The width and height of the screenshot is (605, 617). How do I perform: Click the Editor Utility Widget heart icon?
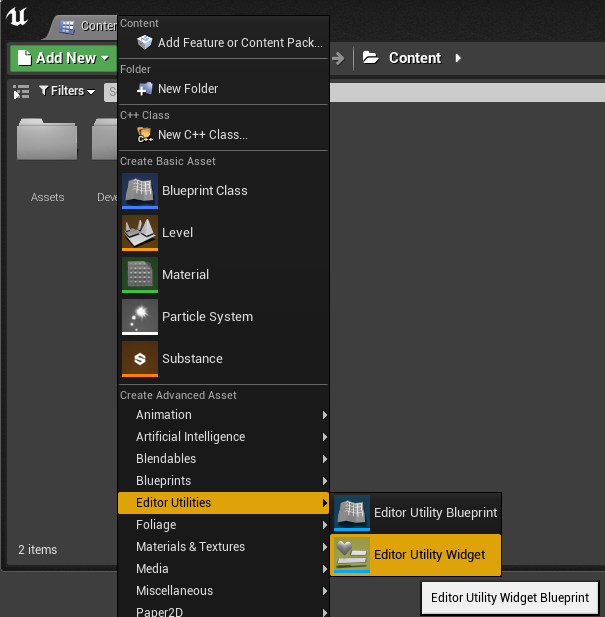click(352, 555)
